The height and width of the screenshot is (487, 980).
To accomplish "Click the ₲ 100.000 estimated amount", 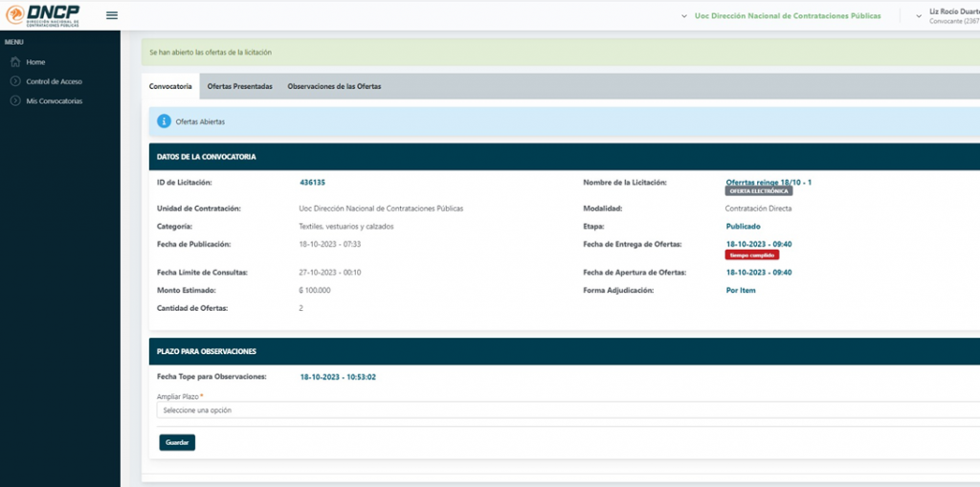I will pos(315,290).
